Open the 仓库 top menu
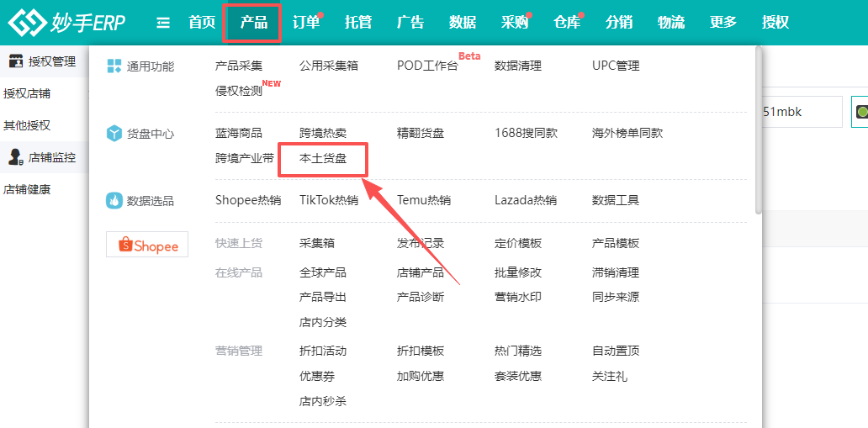The image size is (868, 428). coord(567,23)
